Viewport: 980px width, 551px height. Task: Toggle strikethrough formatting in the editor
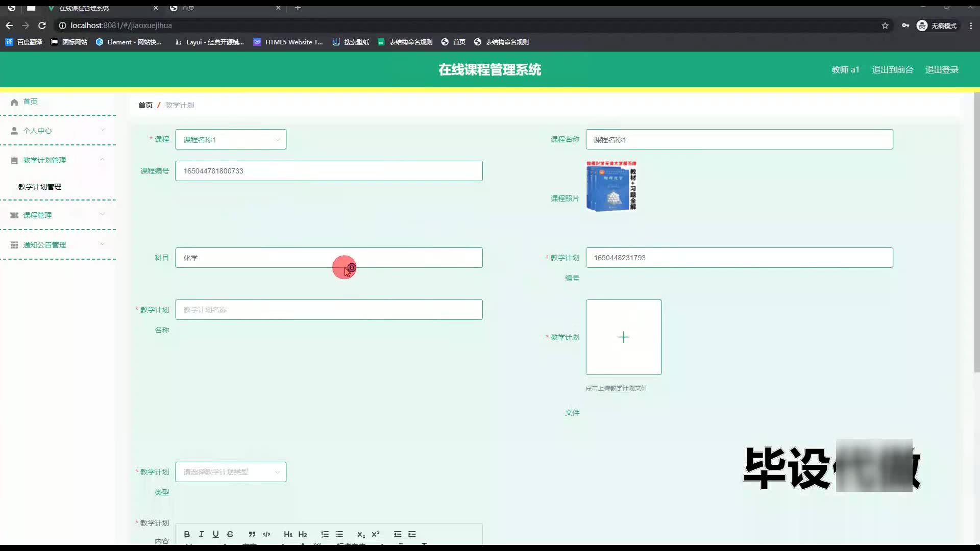(230, 534)
